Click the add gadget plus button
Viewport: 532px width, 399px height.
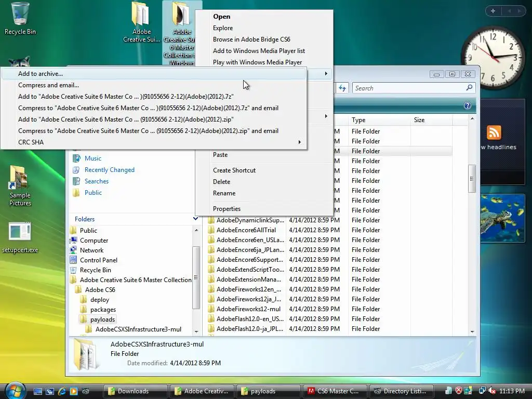click(x=493, y=11)
